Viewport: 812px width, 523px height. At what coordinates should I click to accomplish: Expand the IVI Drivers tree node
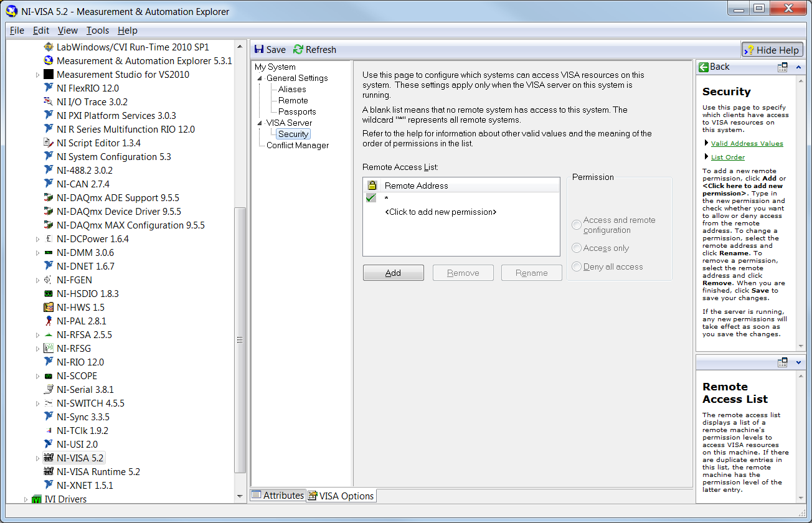(x=26, y=499)
